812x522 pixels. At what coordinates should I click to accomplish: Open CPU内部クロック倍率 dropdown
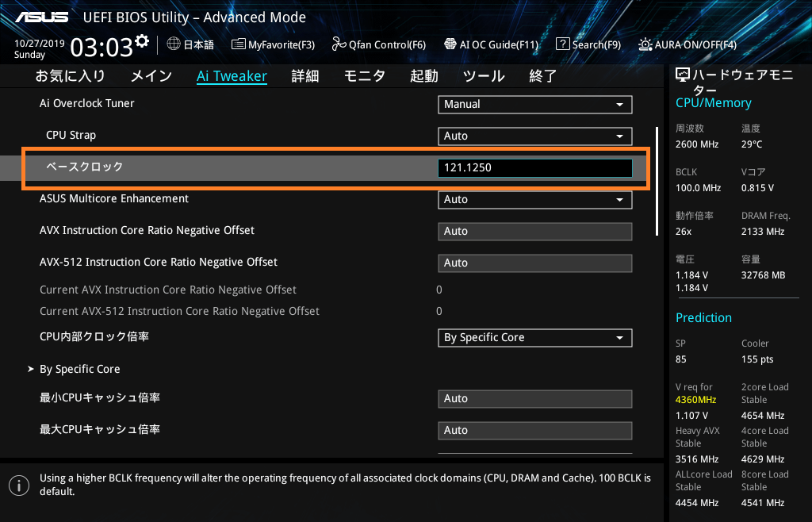click(x=535, y=338)
